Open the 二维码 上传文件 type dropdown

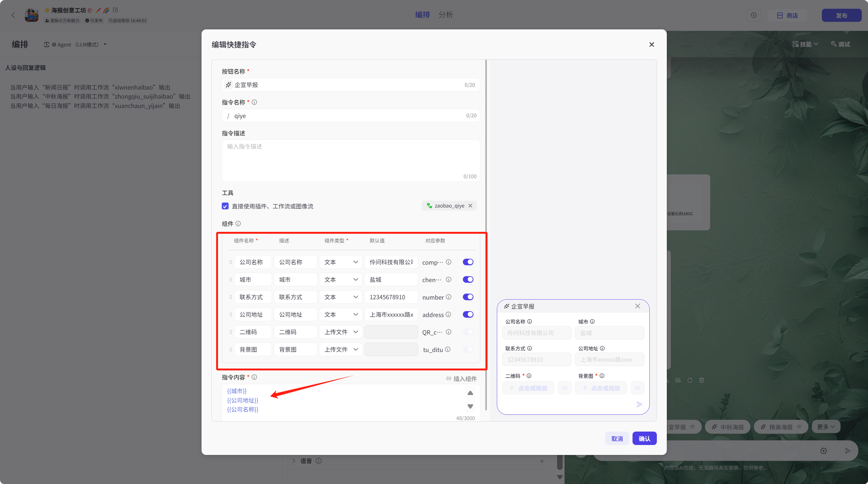pyautogui.click(x=341, y=332)
